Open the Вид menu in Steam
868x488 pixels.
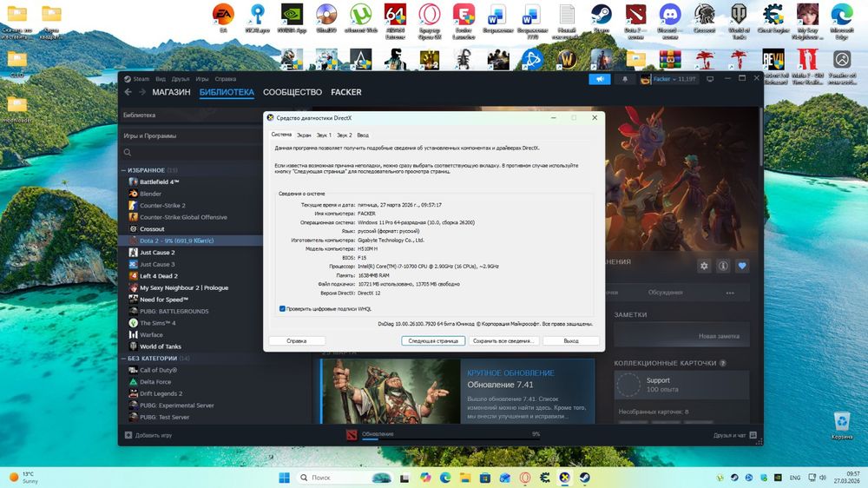click(x=161, y=79)
